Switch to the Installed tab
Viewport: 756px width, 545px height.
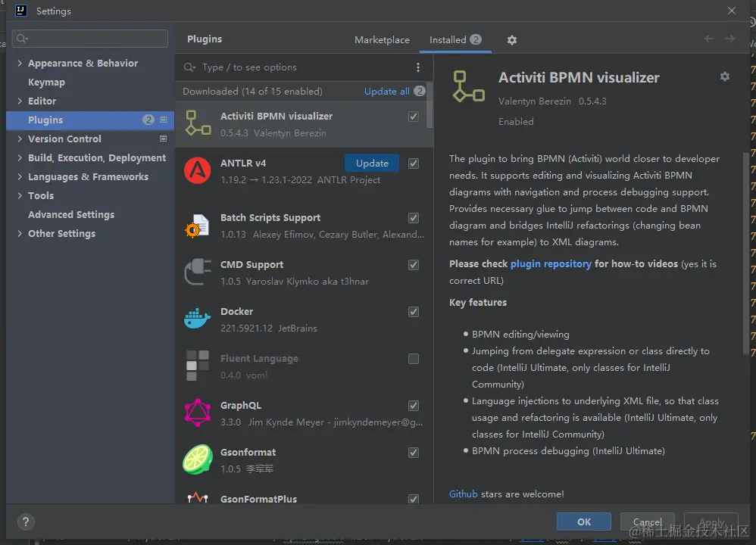tap(455, 40)
